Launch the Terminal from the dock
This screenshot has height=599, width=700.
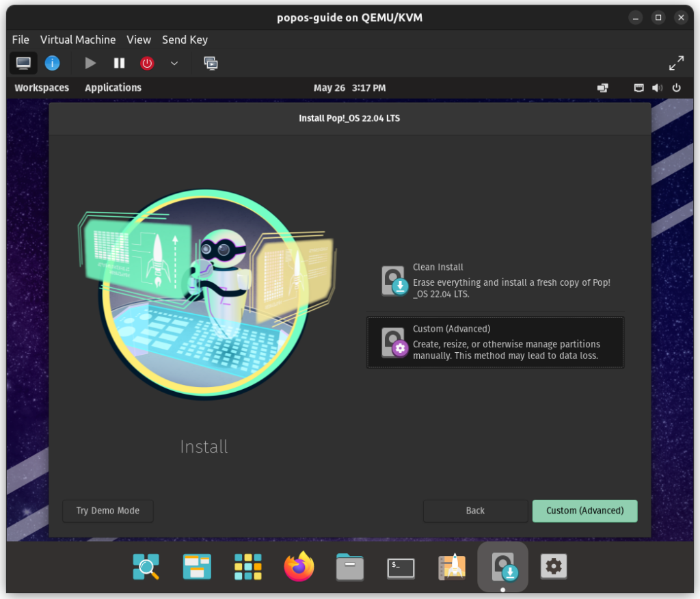tap(401, 568)
